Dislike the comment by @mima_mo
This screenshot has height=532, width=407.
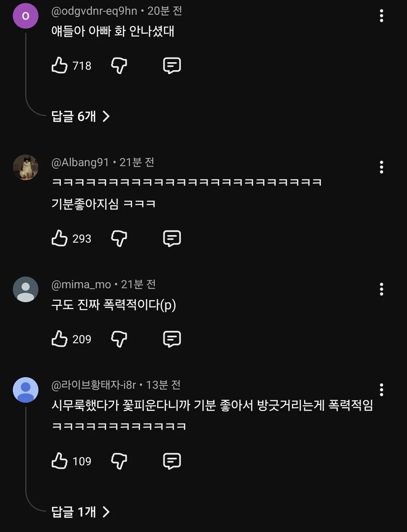pos(119,339)
